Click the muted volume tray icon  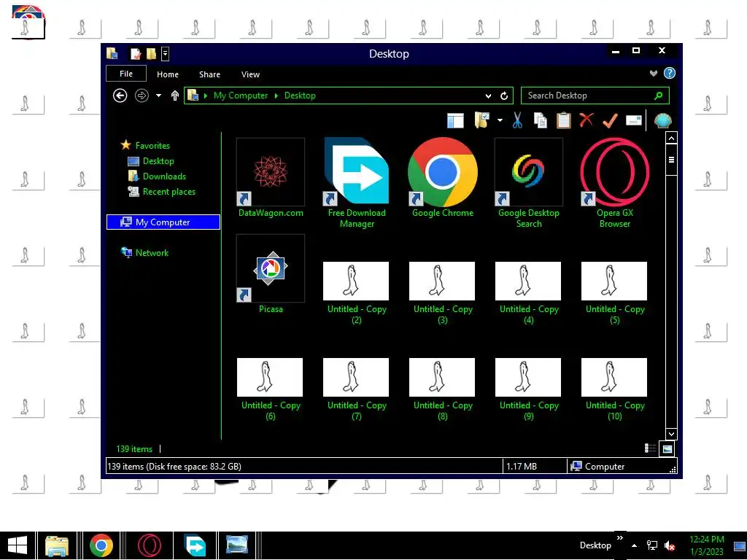(670, 545)
